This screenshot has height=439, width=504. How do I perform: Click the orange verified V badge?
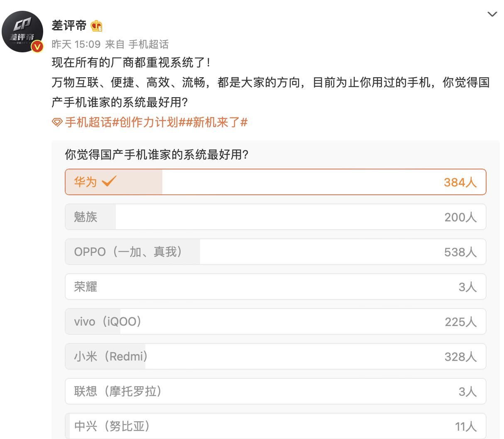pyautogui.click(x=37, y=47)
